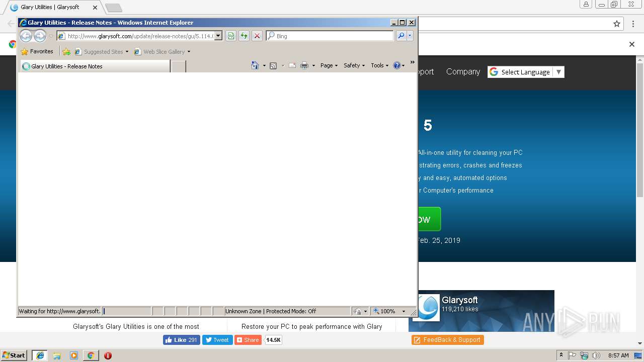This screenshot has width=644, height=362.
Task: Click the red Share button
Action: (x=248, y=340)
